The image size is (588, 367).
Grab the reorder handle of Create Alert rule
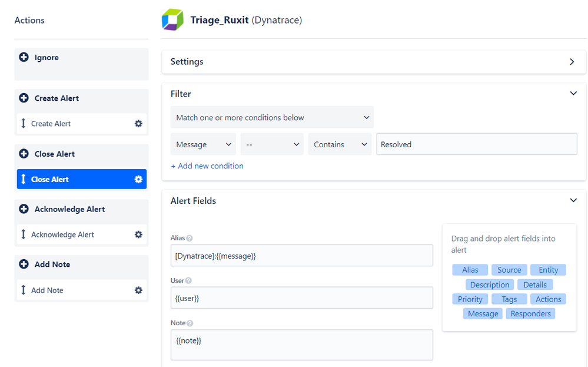click(24, 124)
